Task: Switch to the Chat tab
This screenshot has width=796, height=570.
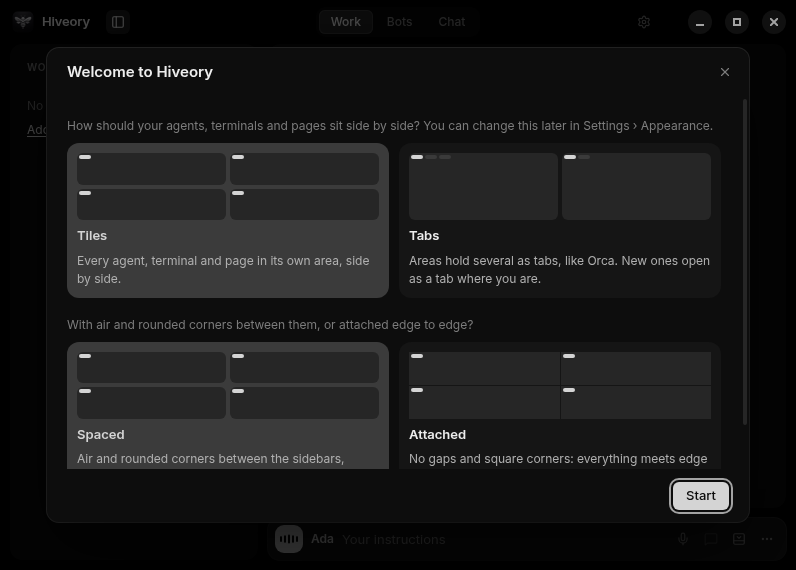Action: point(452,22)
